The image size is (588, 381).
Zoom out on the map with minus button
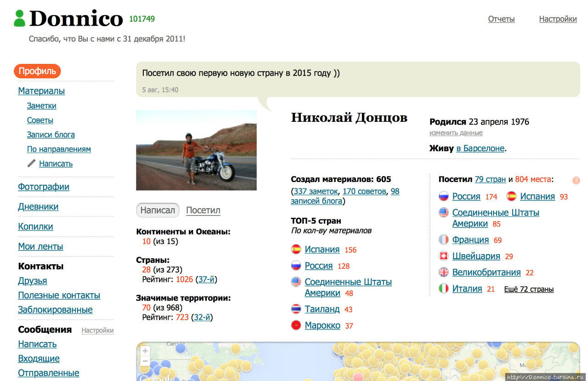(x=145, y=361)
